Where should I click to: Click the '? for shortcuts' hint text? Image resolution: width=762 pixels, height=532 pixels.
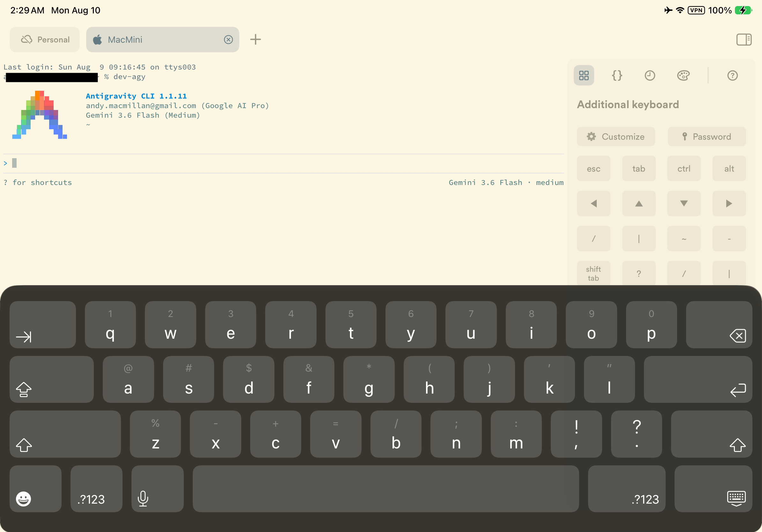38,182
